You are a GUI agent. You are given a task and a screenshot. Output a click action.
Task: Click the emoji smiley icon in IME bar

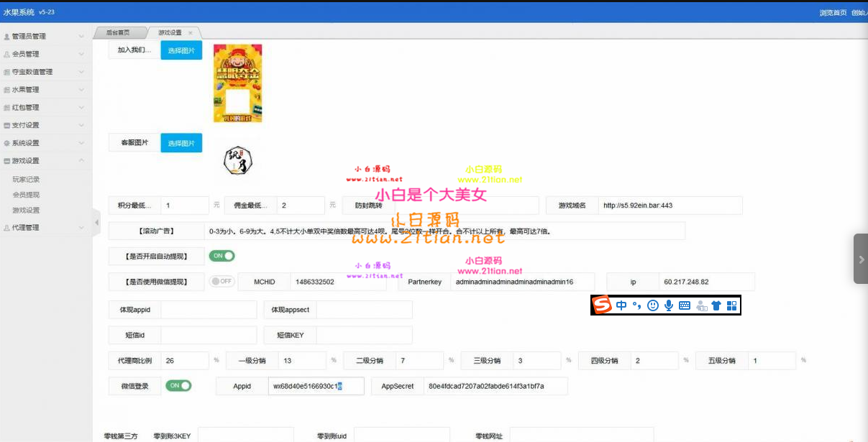click(x=653, y=305)
